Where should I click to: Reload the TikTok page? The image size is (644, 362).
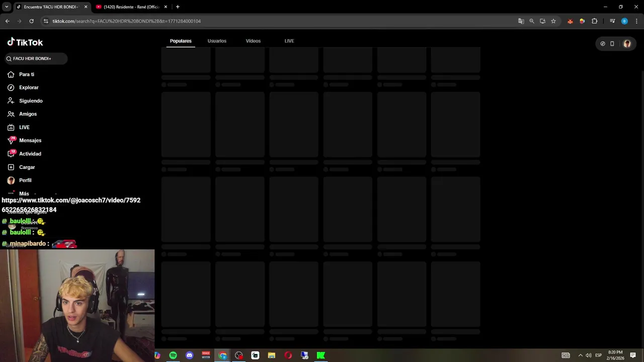tap(31, 21)
